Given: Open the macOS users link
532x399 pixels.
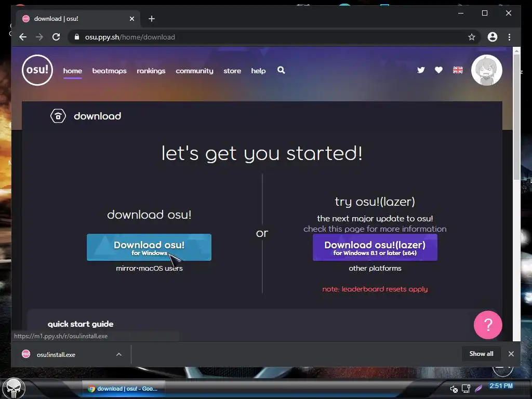Looking at the screenshot, I should 160,269.
